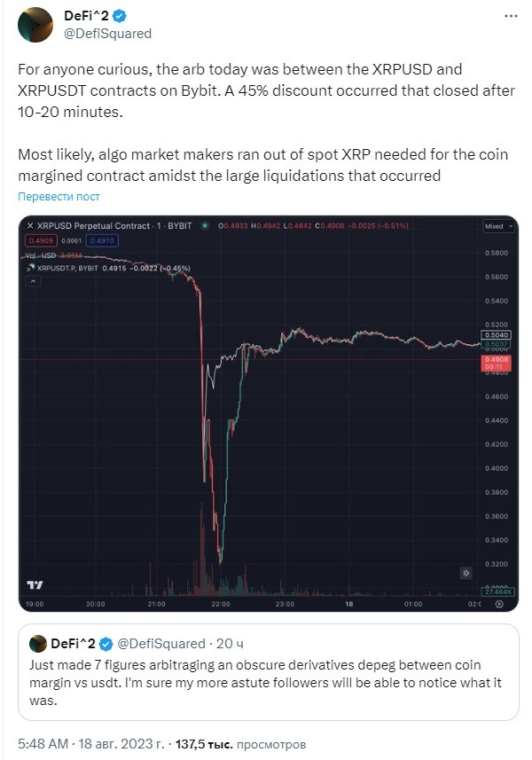Viewport: 532px width, 760px height.
Task: Click the chart settings icon at bottom right
Action: point(499,604)
